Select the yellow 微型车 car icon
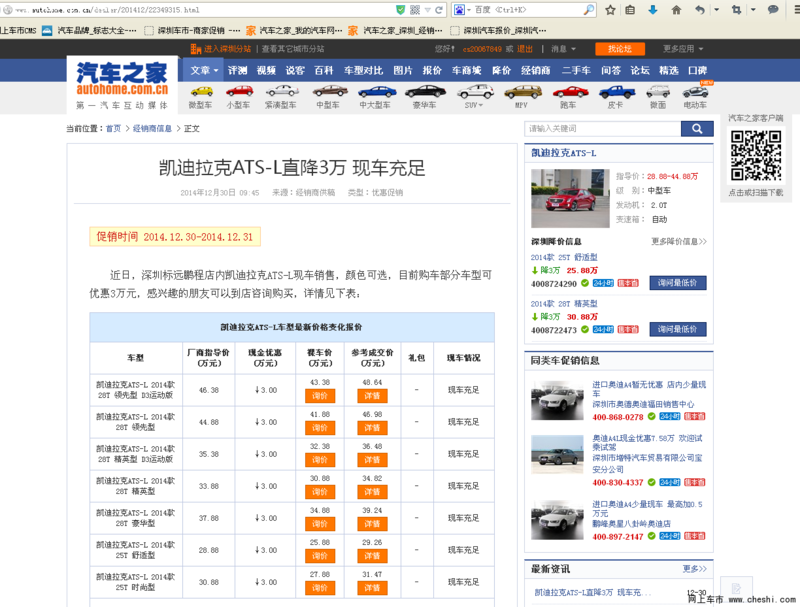The width and height of the screenshot is (800, 607). tap(202, 91)
